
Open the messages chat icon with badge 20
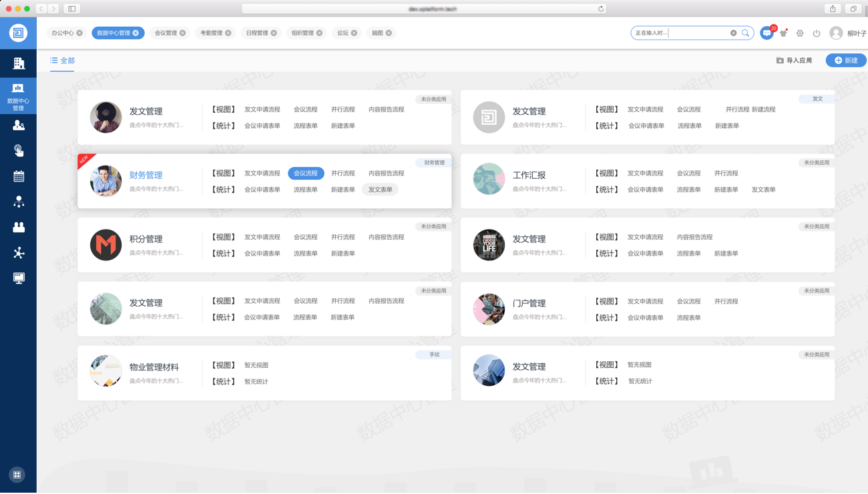pyautogui.click(x=767, y=33)
